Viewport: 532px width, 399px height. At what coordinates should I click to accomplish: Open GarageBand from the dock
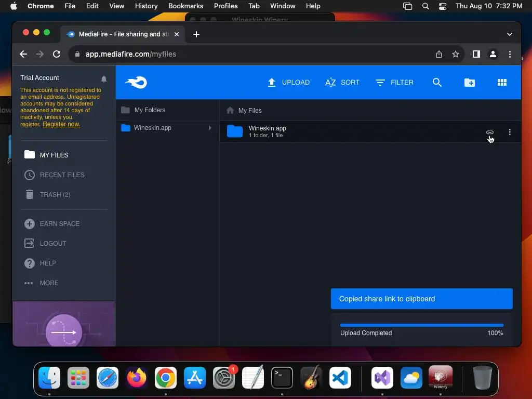click(x=311, y=378)
